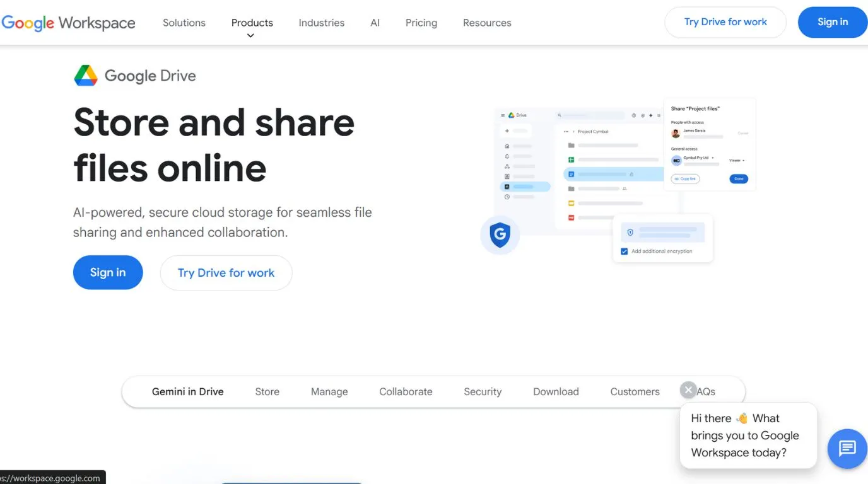Select the Gemini in Drive tab
The width and height of the screenshot is (868, 484).
(x=187, y=391)
